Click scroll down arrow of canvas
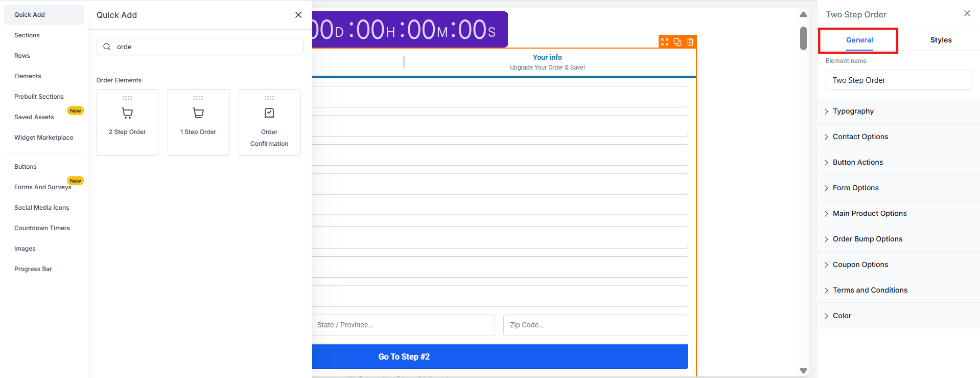This screenshot has height=378, width=980. (803, 371)
